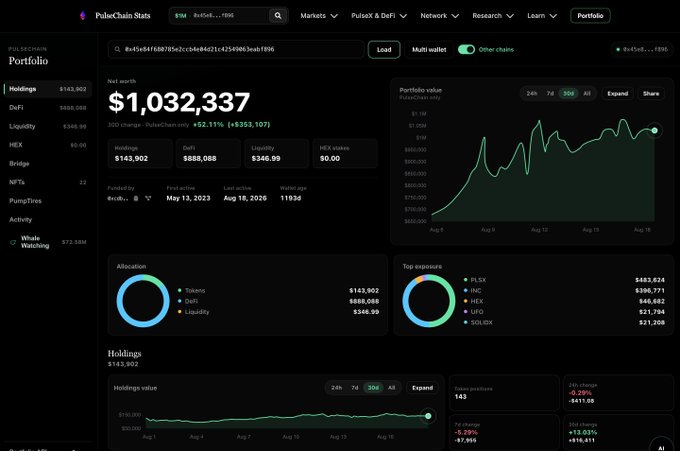
Task: Click the DeFi $888,088 summary card
Action: tap(209, 154)
